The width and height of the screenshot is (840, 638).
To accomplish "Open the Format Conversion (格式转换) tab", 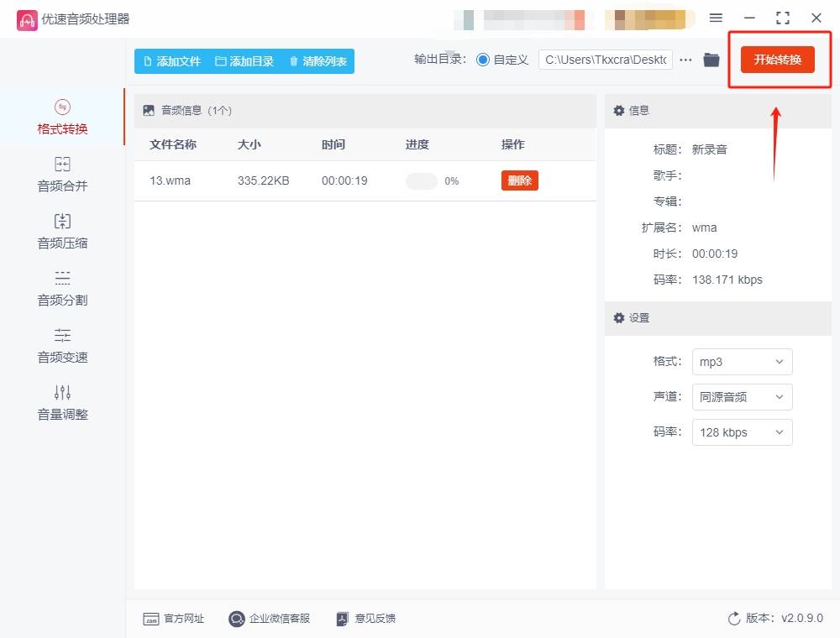I will tap(62, 118).
